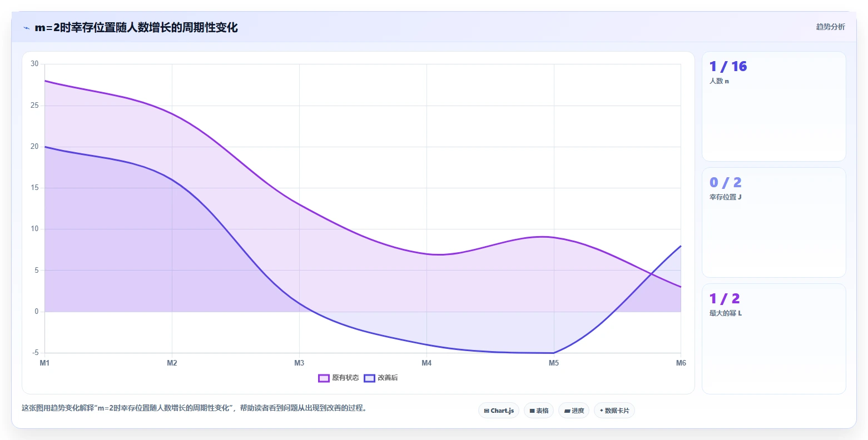Open the 人数 n card showing 1 / 16
This screenshot has width=868, height=440.
coord(773,107)
